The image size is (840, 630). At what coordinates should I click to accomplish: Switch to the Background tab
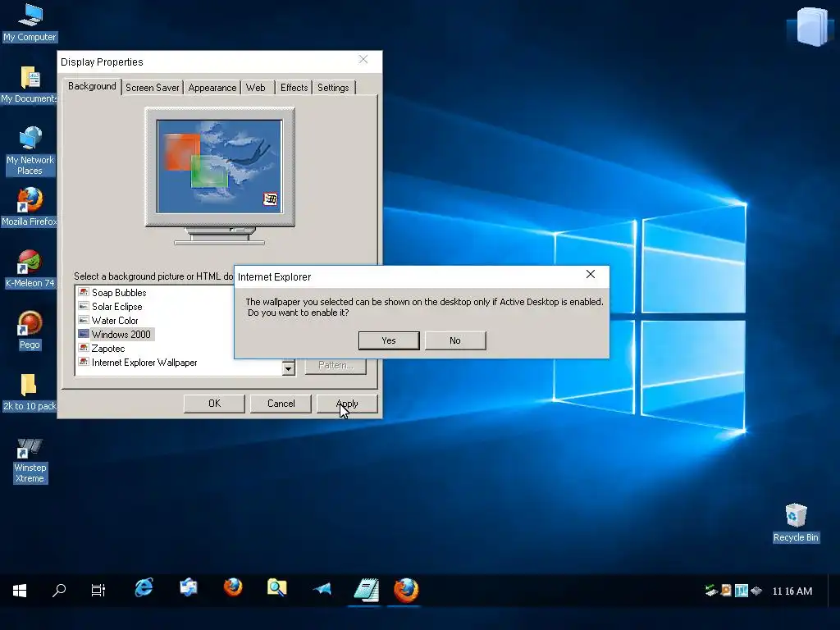pos(92,86)
